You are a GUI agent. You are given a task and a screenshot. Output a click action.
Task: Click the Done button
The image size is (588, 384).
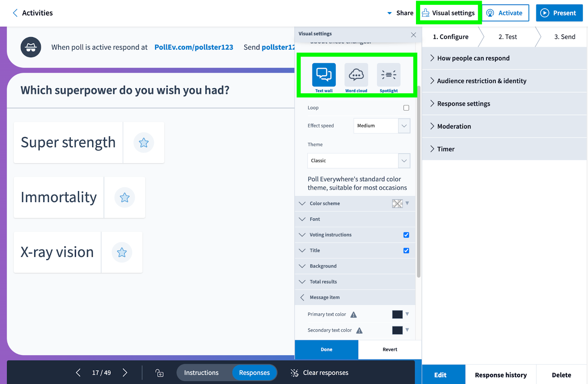[x=326, y=349]
